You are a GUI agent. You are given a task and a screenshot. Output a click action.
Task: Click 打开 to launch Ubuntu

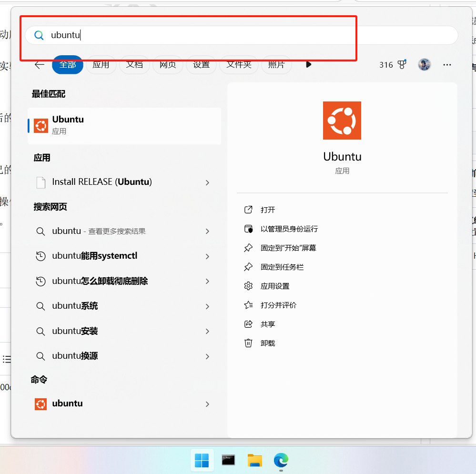268,210
